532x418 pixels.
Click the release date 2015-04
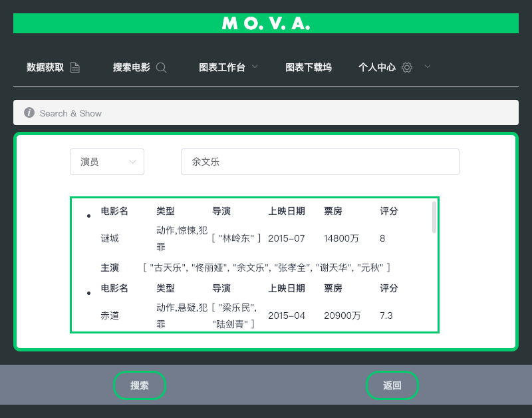pos(287,315)
